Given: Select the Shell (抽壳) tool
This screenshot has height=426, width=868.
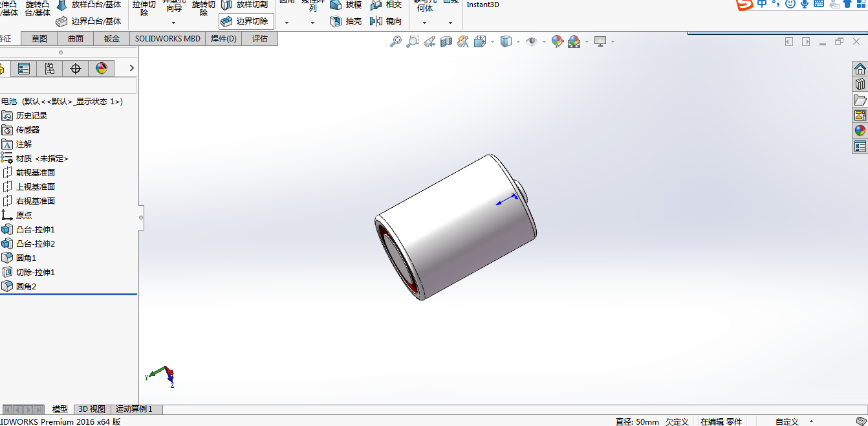Looking at the screenshot, I should point(345,21).
